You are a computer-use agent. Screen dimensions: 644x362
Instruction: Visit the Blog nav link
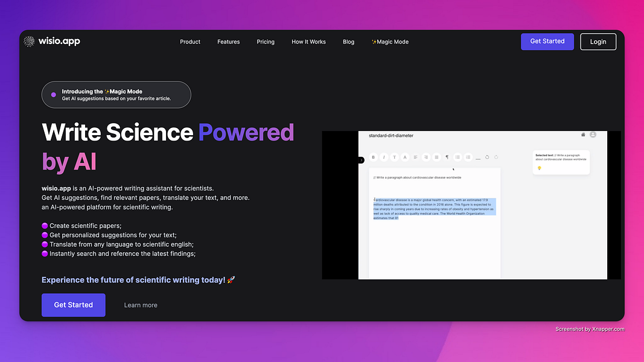(x=348, y=42)
